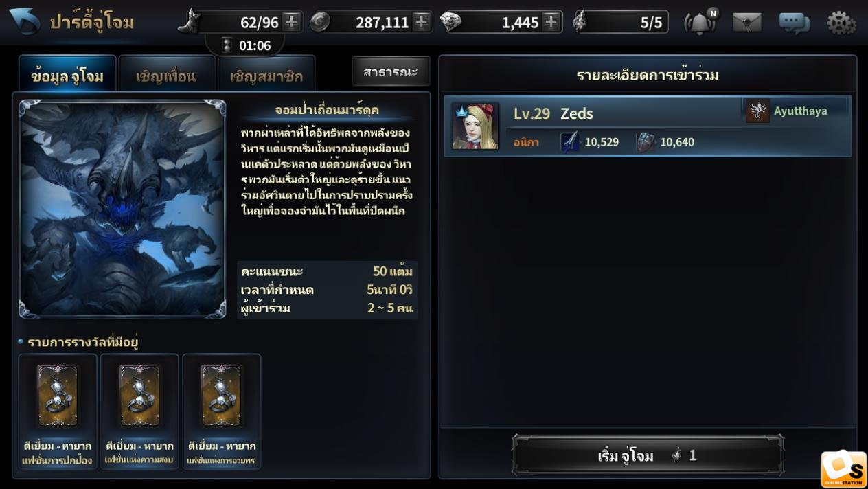The image size is (868, 489).
Task: Select the first reward card แฟชั่นการปกป้อง
Action: click(58, 411)
